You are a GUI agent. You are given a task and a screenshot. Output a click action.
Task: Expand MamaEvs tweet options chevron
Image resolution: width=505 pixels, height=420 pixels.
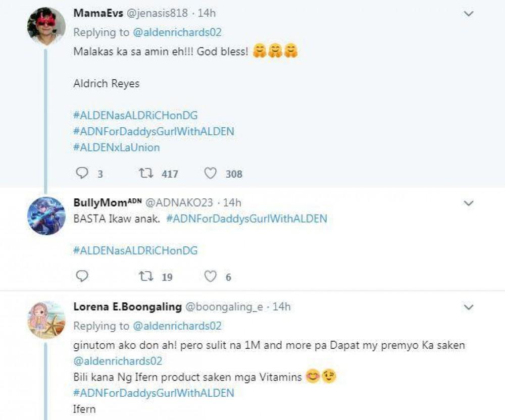coord(469,13)
